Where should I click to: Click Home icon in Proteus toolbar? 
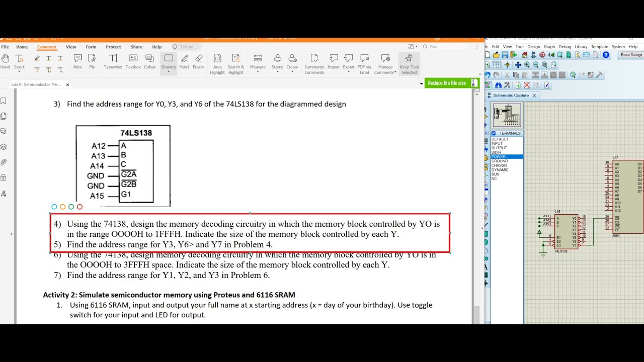coord(524,55)
